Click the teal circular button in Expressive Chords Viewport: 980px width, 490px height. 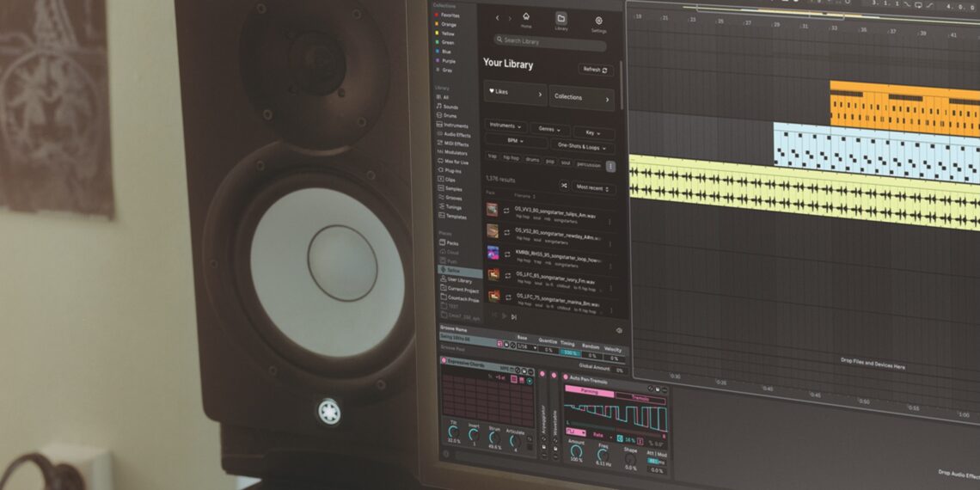[530, 381]
